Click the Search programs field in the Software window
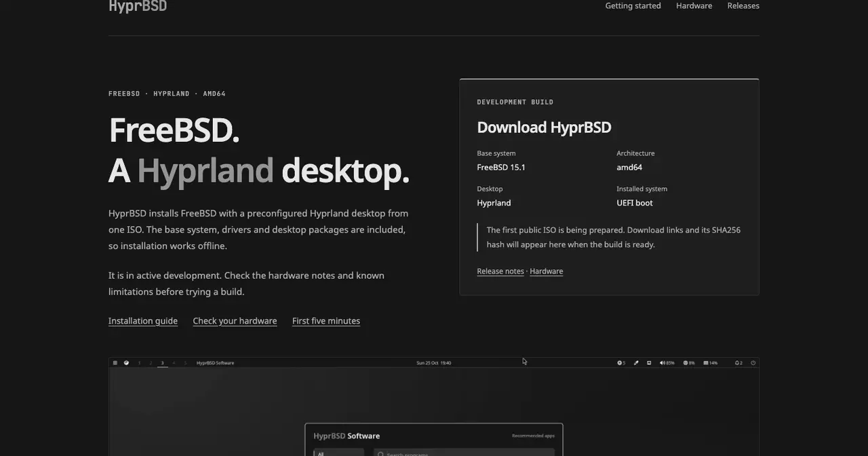 464,453
